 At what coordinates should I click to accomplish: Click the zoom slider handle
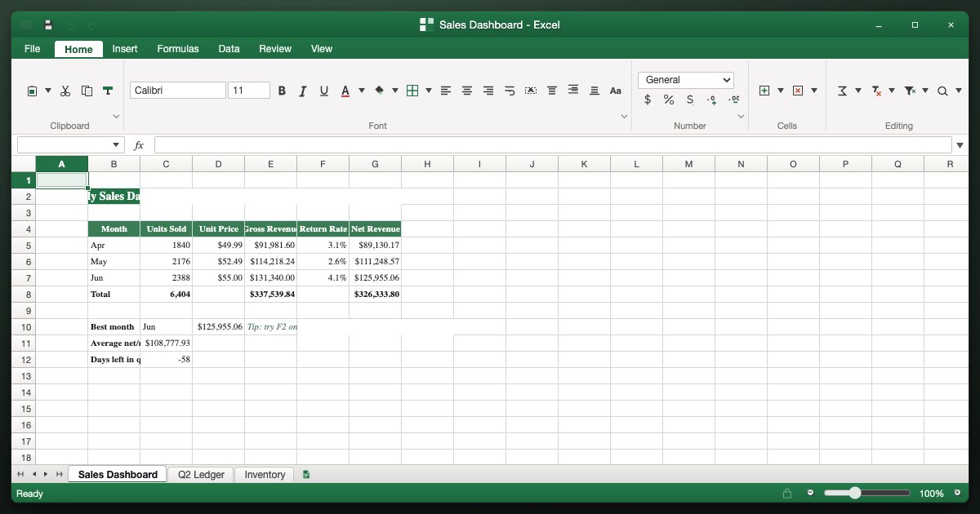(x=854, y=493)
